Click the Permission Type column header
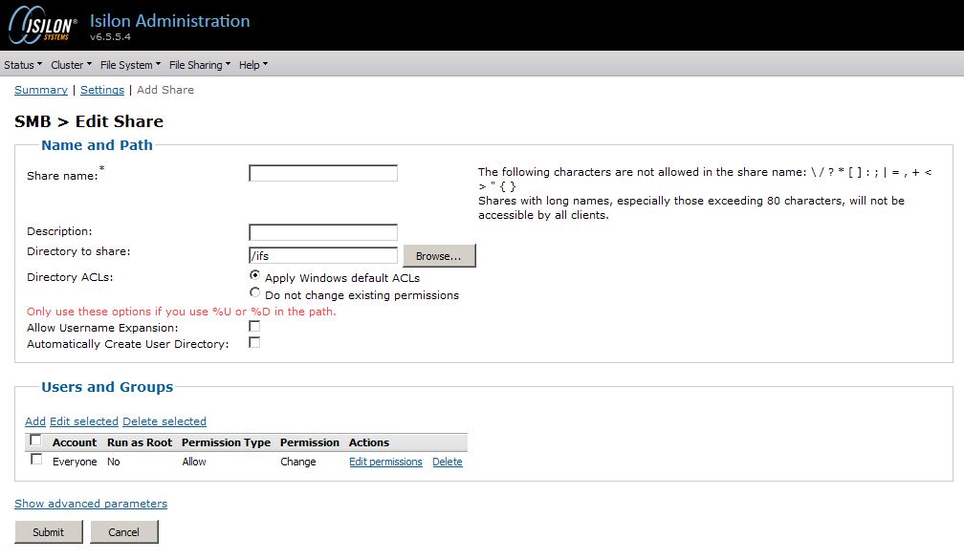The width and height of the screenshot is (964, 560). pos(226,442)
